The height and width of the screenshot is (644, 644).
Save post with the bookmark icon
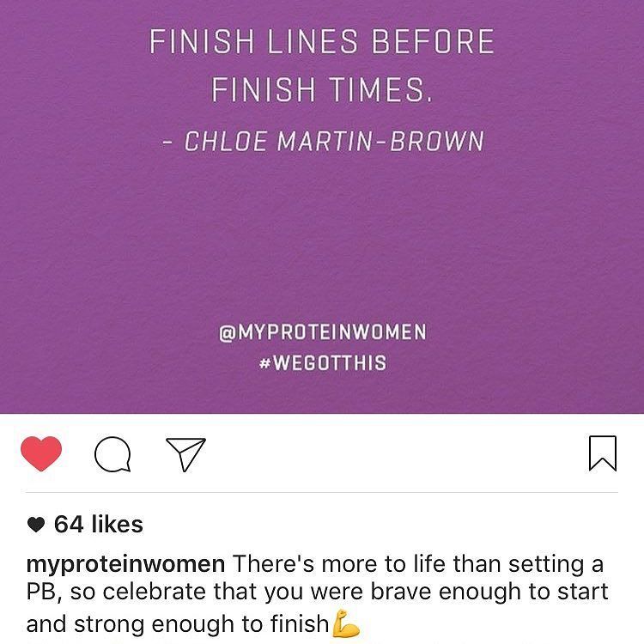[603, 453]
